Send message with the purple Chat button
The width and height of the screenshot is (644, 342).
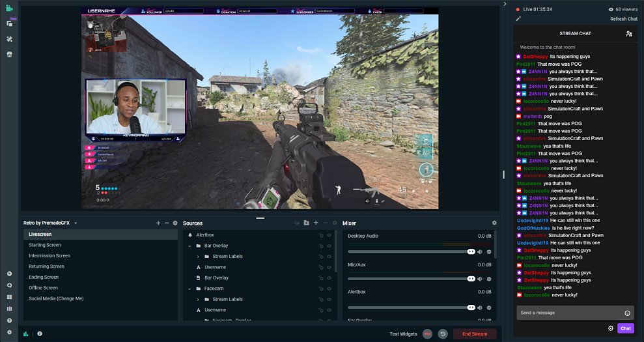[x=626, y=328]
